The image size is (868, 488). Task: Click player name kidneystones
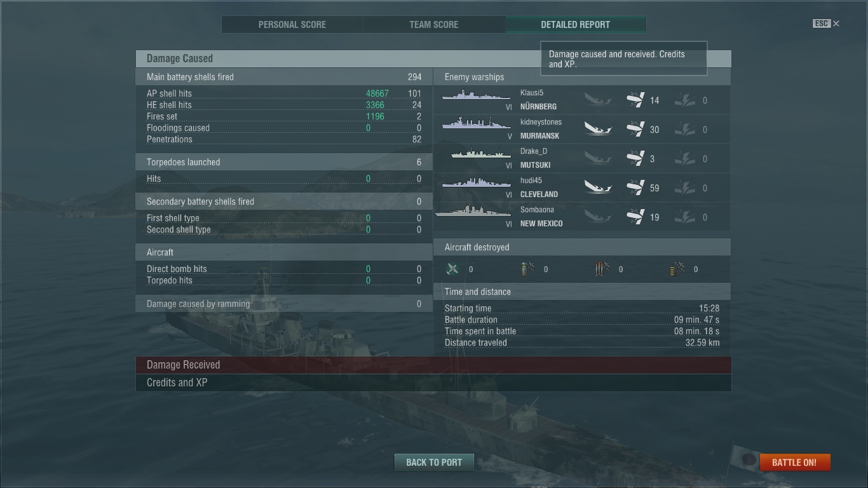pos(541,122)
